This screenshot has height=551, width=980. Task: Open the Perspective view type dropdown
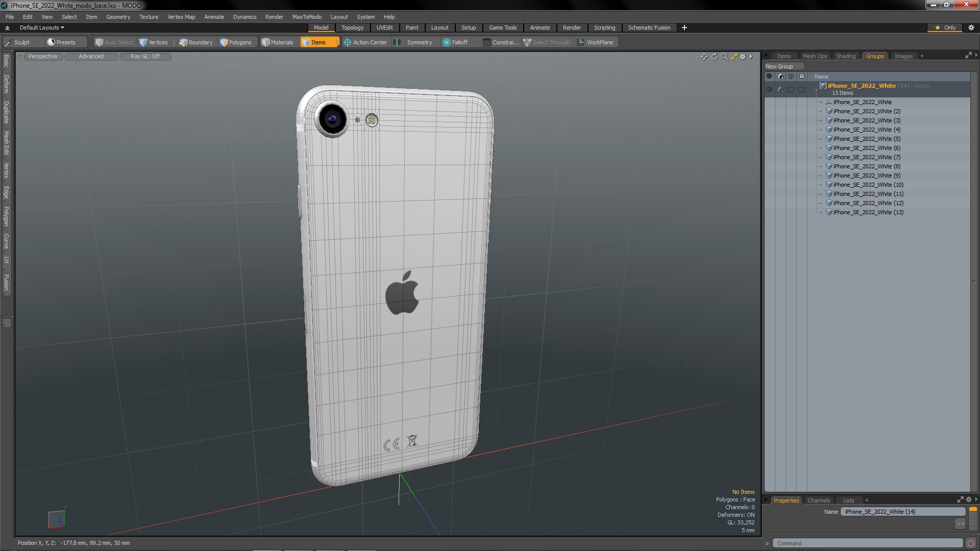(x=43, y=57)
